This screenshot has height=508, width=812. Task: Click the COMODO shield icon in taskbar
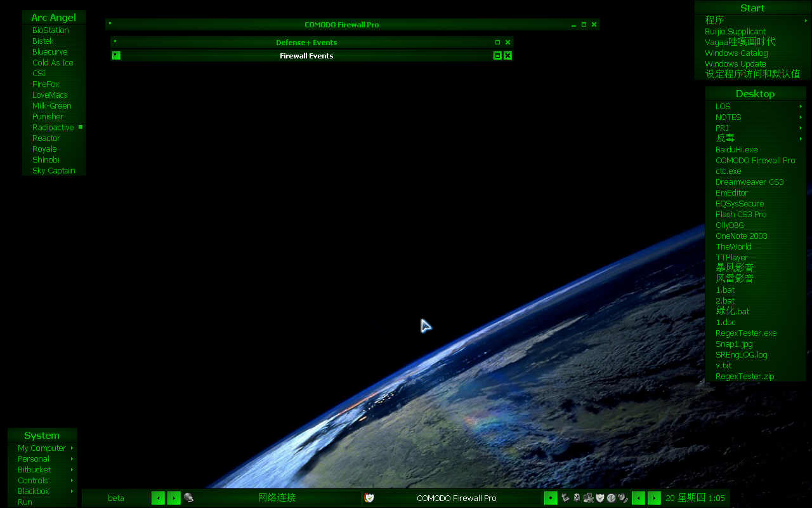tap(369, 498)
